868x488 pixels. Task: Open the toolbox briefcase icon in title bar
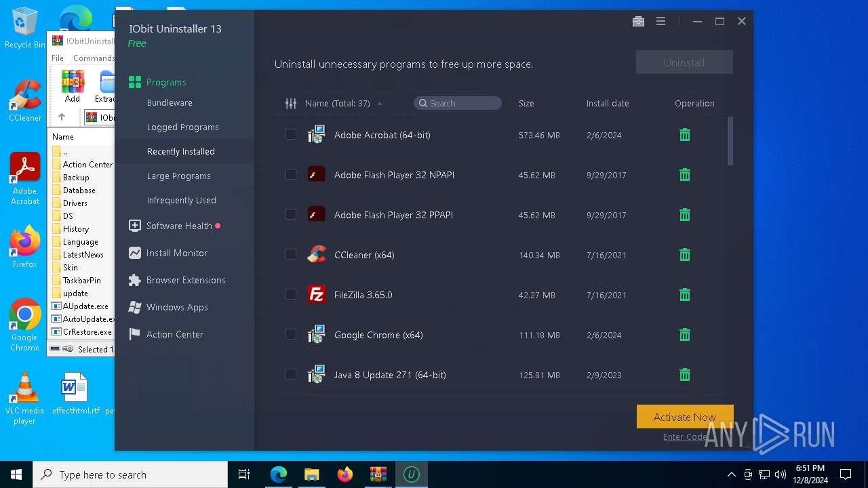click(638, 22)
